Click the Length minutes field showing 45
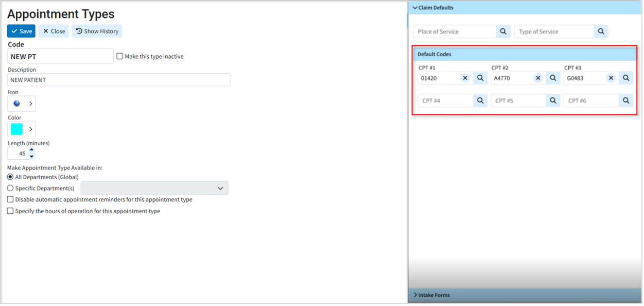 (x=18, y=153)
